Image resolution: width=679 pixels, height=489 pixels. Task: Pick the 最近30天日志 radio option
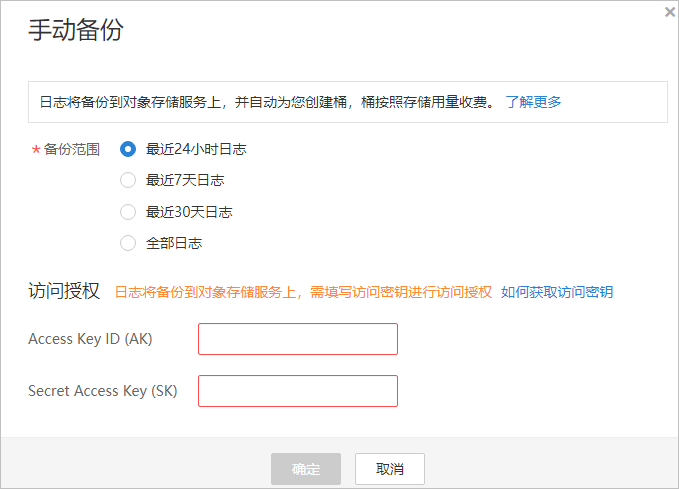(128, 211)
